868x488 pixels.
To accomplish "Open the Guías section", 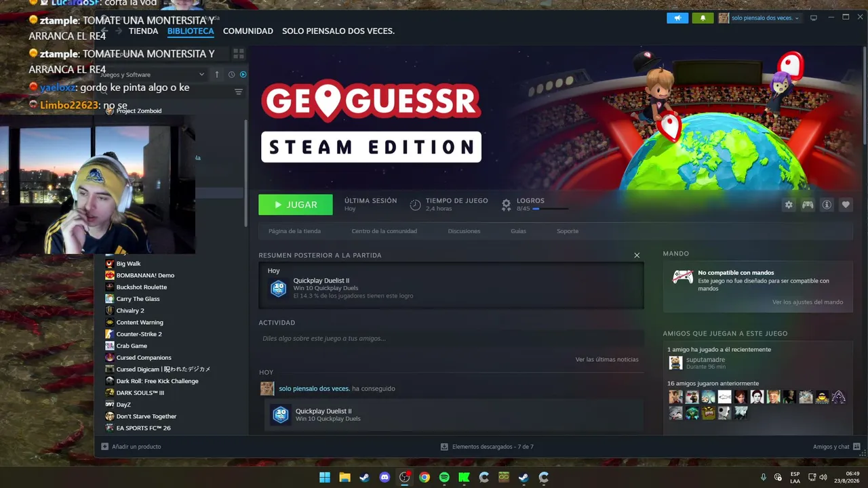I will click(x=518, y=231).
